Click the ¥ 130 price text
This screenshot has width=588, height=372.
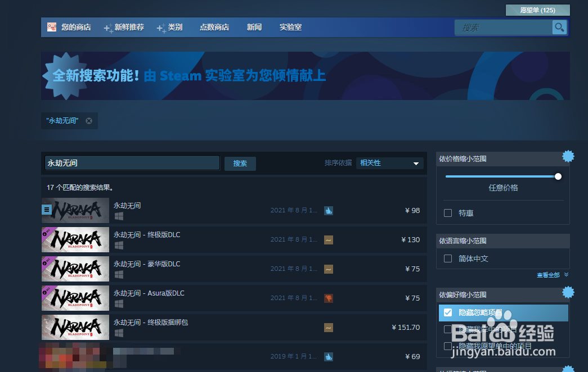(x=411, y=240)
